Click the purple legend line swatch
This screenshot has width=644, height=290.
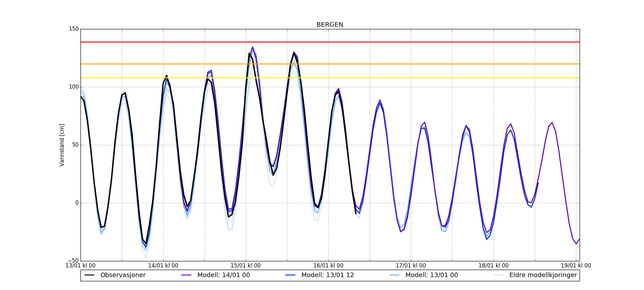(x=186, y=275)
